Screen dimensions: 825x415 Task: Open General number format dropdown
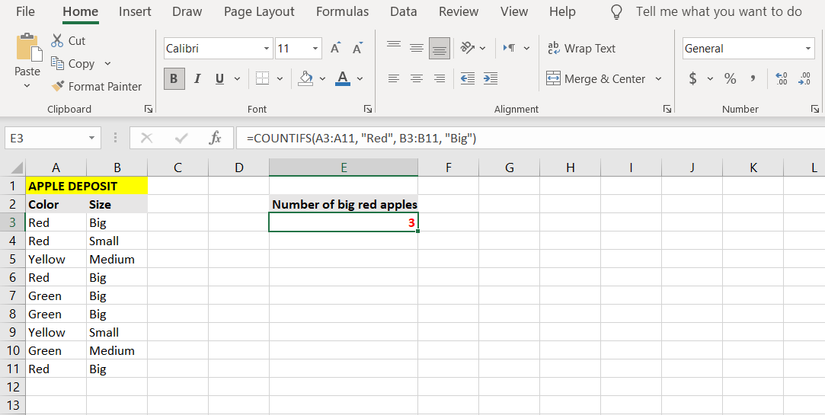[x=808, y=48]
